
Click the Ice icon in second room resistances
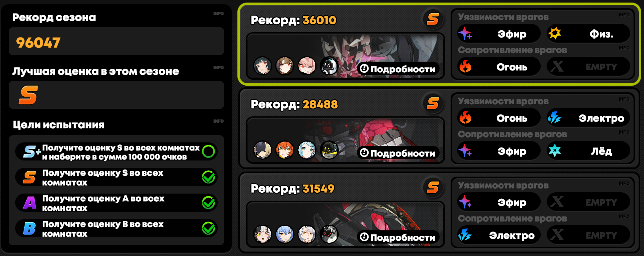(555, 151)
